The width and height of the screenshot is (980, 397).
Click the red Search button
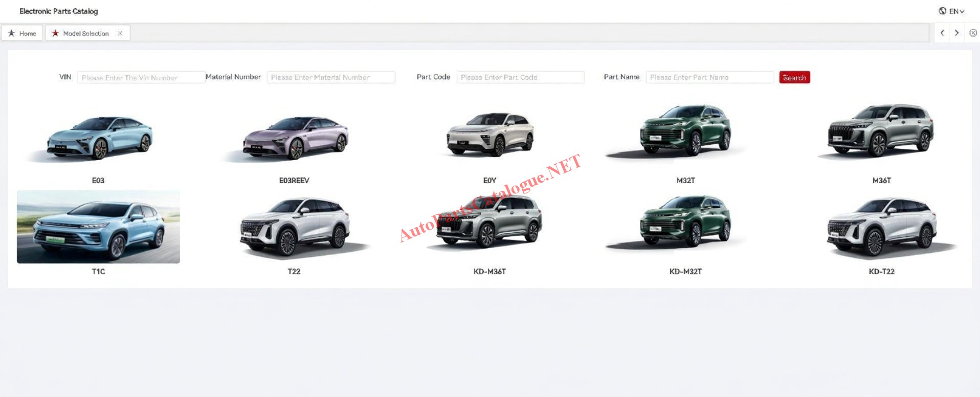pyautogui.click(x=794, y=77)
